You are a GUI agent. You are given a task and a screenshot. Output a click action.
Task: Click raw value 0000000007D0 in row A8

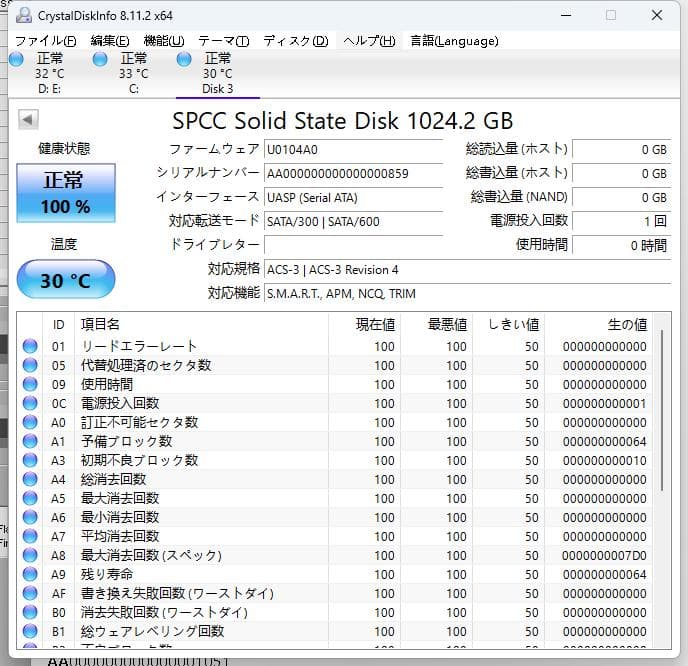click(x=604, y=555)
